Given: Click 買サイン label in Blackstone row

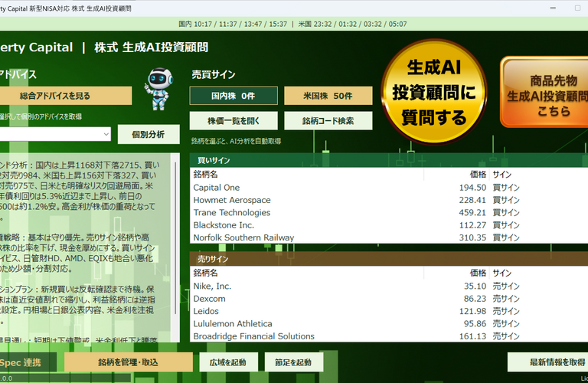Looking at the screenshot, I should [x=506, y=225].
